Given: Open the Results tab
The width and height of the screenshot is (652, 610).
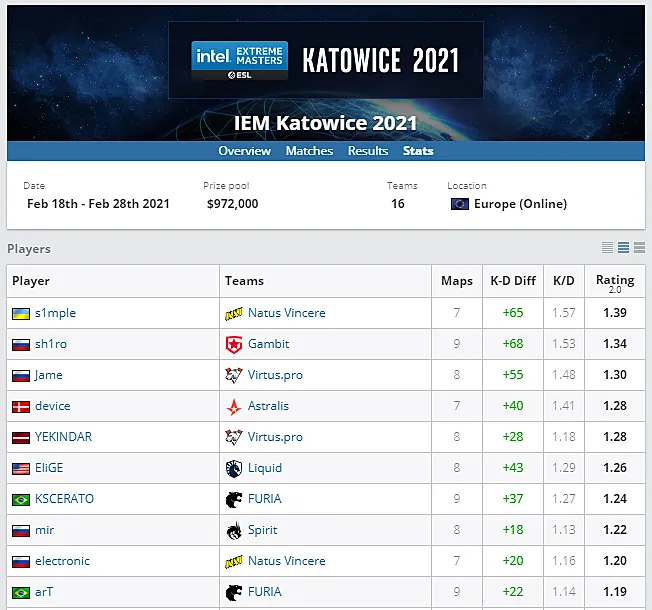Looking at the screenshot, I should click(x=368, y=151).
